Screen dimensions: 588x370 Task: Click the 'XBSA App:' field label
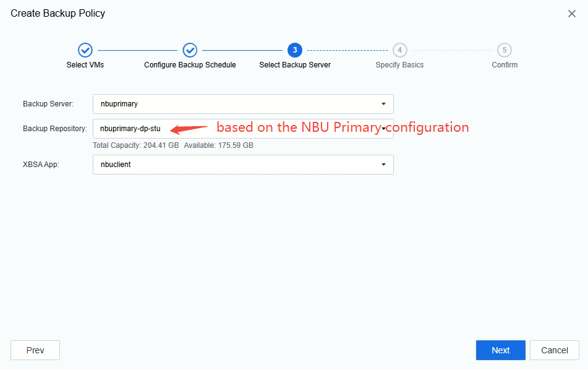[x=41, y=165]
